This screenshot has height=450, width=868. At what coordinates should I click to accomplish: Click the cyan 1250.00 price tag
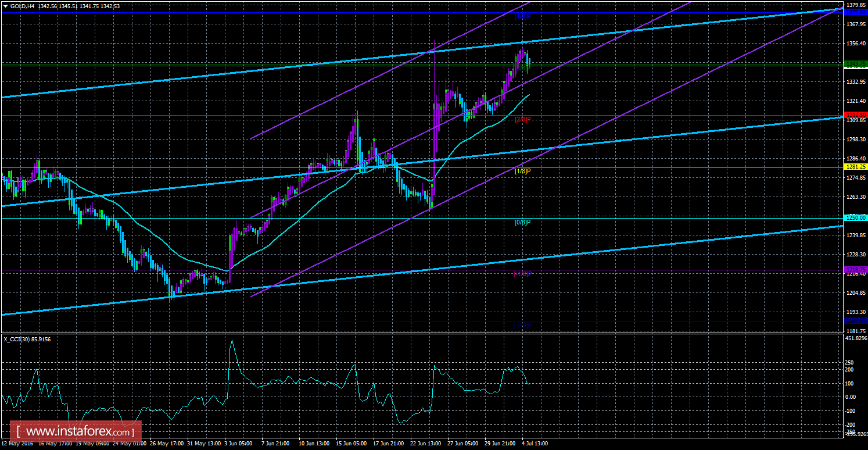pos(856,217)
